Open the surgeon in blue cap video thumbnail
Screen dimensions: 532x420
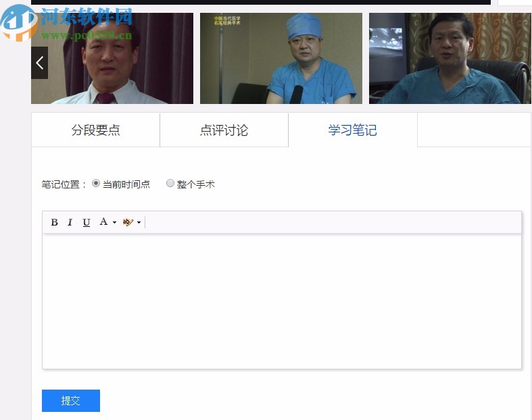[281, 58]
